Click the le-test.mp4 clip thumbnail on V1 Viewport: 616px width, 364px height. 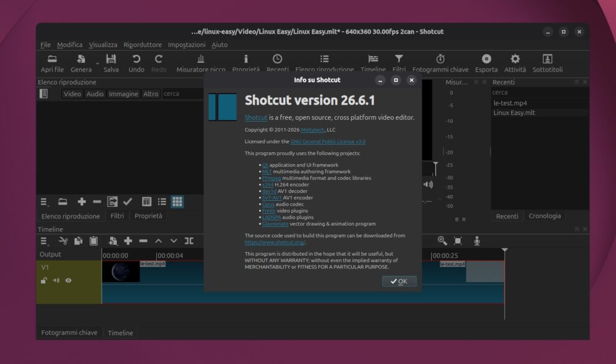click(120, 271)
